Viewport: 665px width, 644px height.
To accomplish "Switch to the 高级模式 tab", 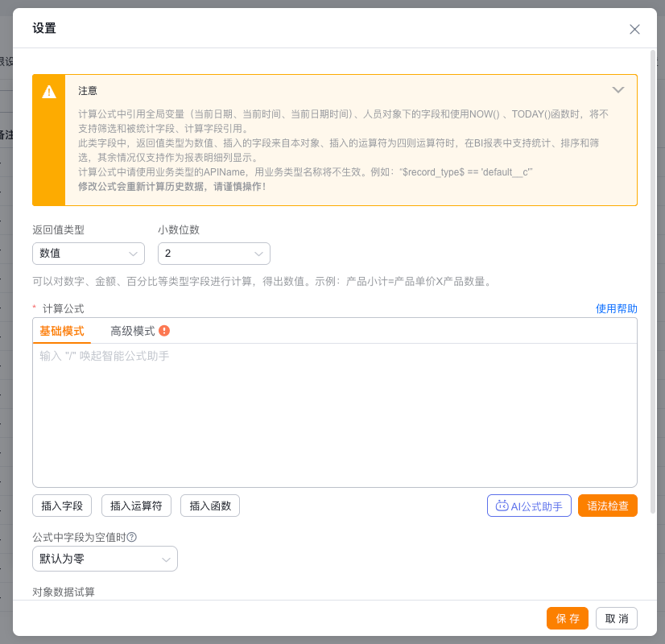I will pyautogui.click(x=133, y=331).
